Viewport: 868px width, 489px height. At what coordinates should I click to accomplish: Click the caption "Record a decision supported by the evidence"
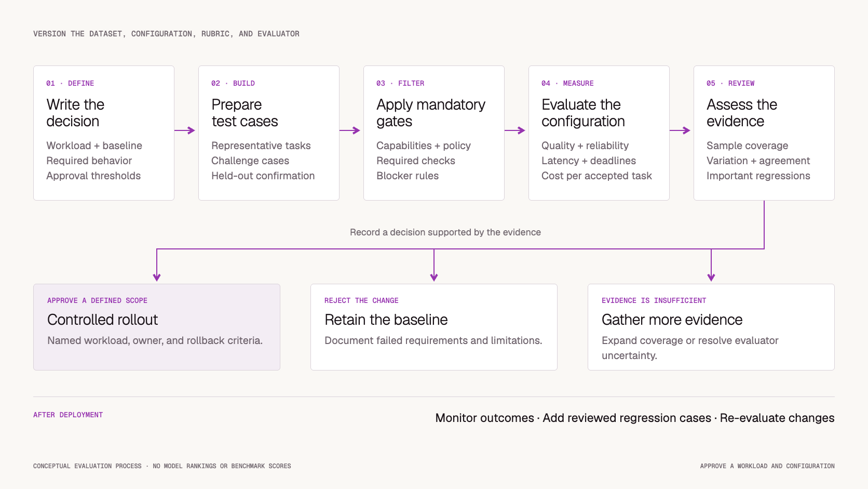(x=445, y=232)
